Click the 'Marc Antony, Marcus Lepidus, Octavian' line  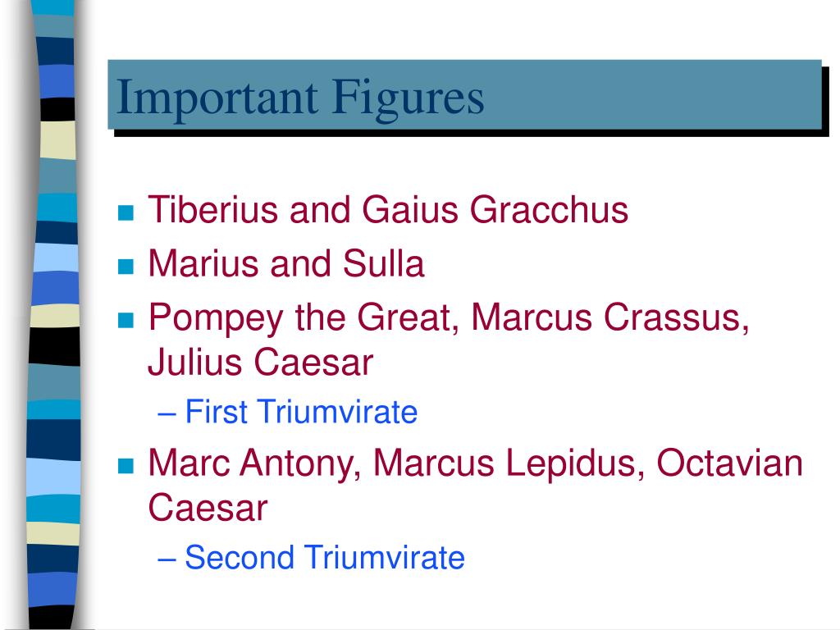coord(475,463)
